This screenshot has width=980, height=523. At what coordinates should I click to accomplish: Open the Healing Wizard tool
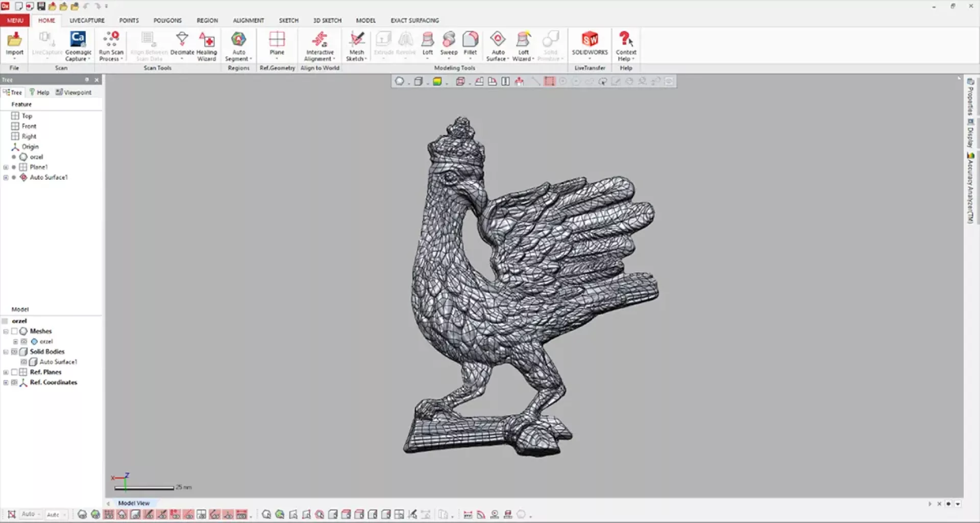pos(206,45)
